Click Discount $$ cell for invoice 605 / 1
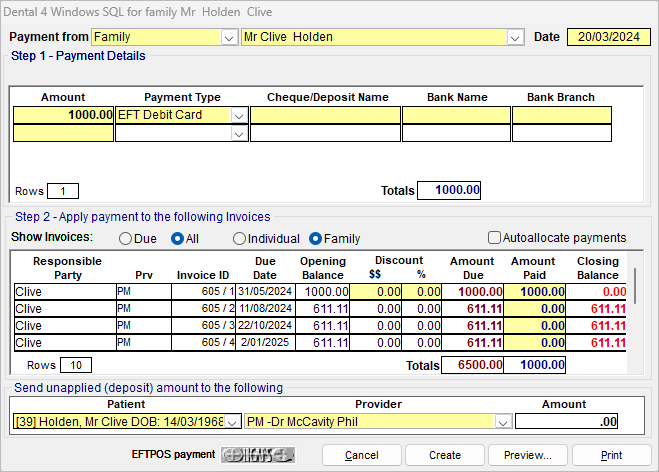Screen dimensions: 659x472 click(375, 292)
